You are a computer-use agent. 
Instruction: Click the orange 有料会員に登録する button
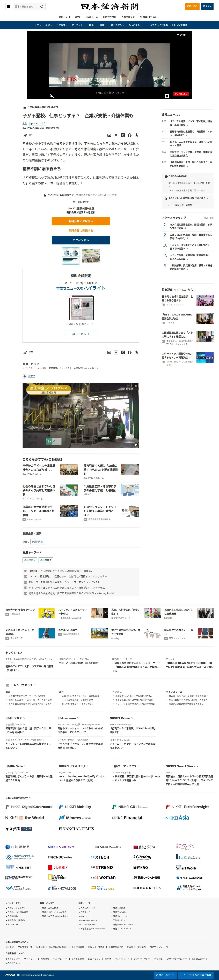(81, 221)
